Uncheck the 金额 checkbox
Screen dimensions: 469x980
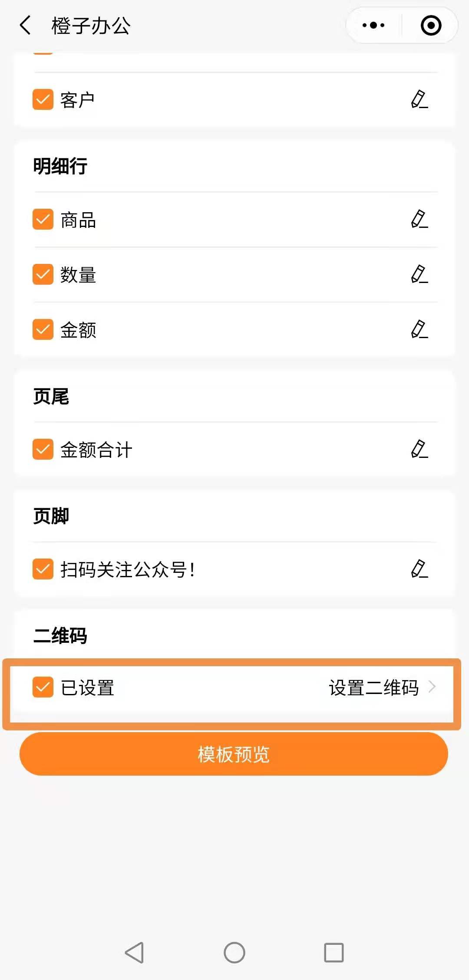[43, 329]
